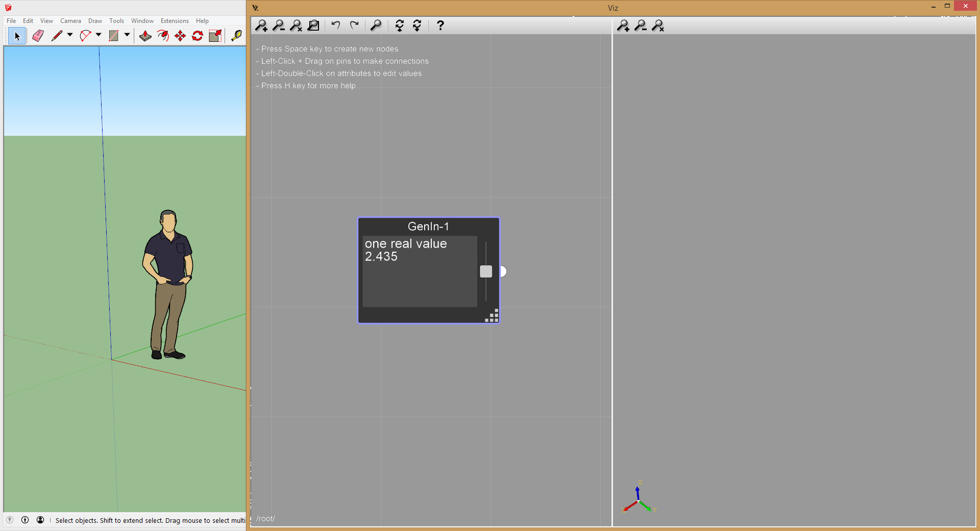
Task: Zoom in the Viz node editor
Action: click(x=261, y=26)
